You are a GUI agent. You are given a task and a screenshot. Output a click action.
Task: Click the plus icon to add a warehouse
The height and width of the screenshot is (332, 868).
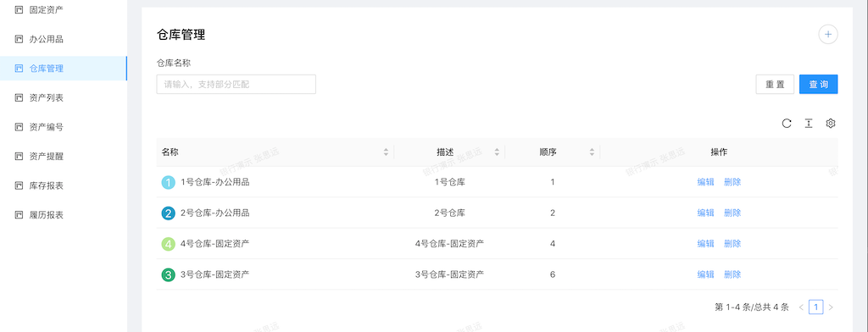coord(827,35)
